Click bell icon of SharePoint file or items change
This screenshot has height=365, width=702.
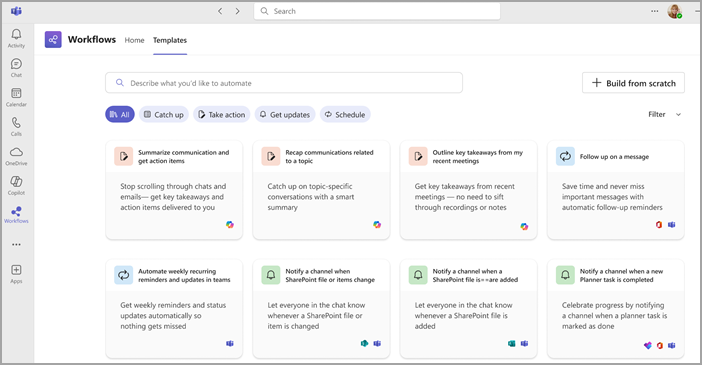pyautogui.click(x=271, y=275)
